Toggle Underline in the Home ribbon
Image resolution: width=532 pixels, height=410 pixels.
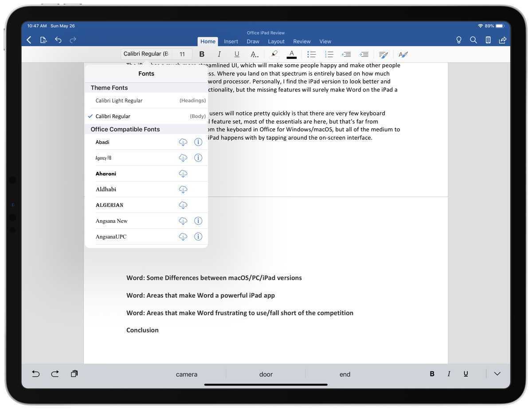point(237,54)
